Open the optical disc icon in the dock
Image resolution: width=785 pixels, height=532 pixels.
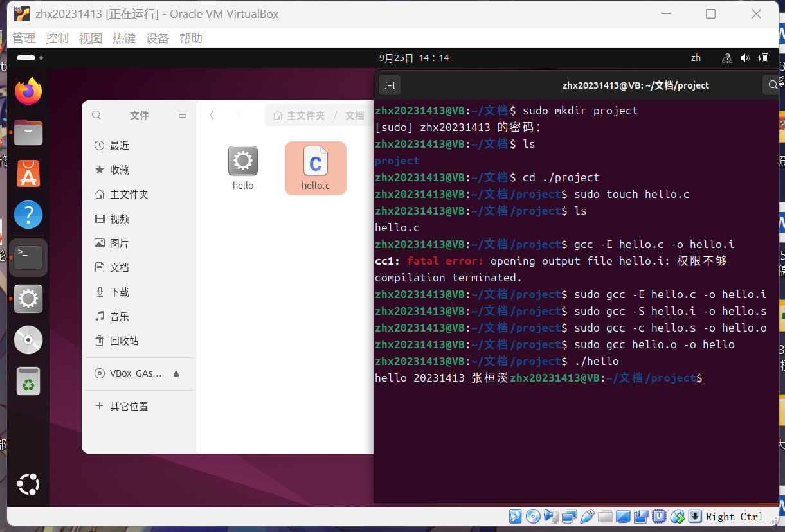point(28,340)
